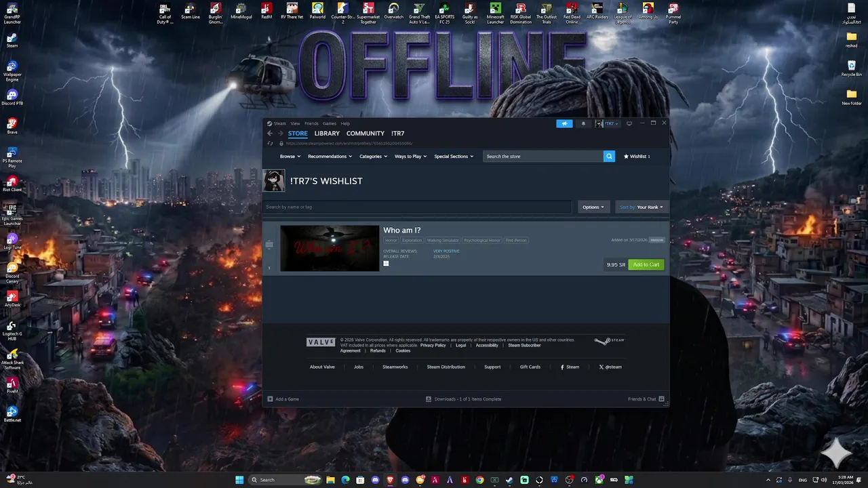The image size is (868, 488).
Task: Switch to the STORE tab
Action: [298, 134]
